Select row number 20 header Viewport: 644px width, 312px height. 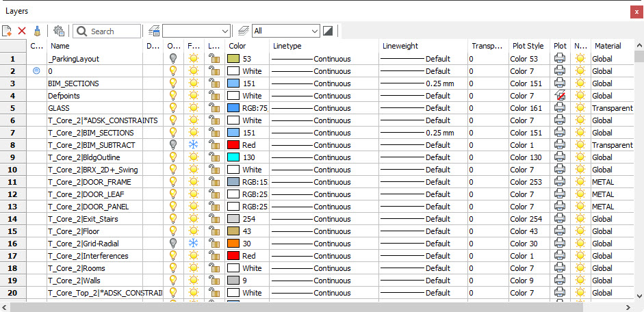click(x=12, y=293)
